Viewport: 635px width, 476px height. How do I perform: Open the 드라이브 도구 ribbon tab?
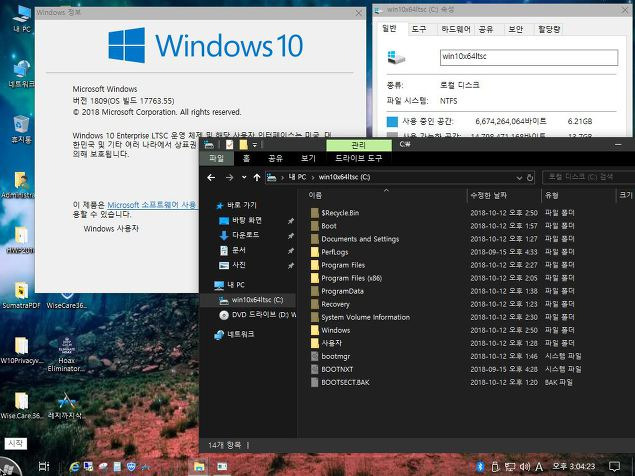click(359, 158)
